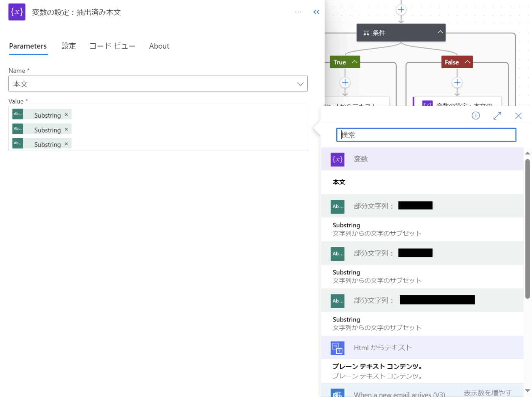Collapse the False branch
The width and height of the screenshot is (532, 397).
pos(467,62)
